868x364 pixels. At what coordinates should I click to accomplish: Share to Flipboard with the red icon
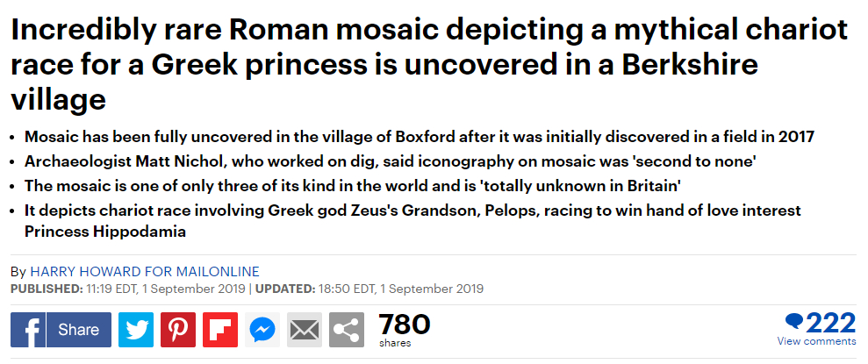[x=220, y=331]
